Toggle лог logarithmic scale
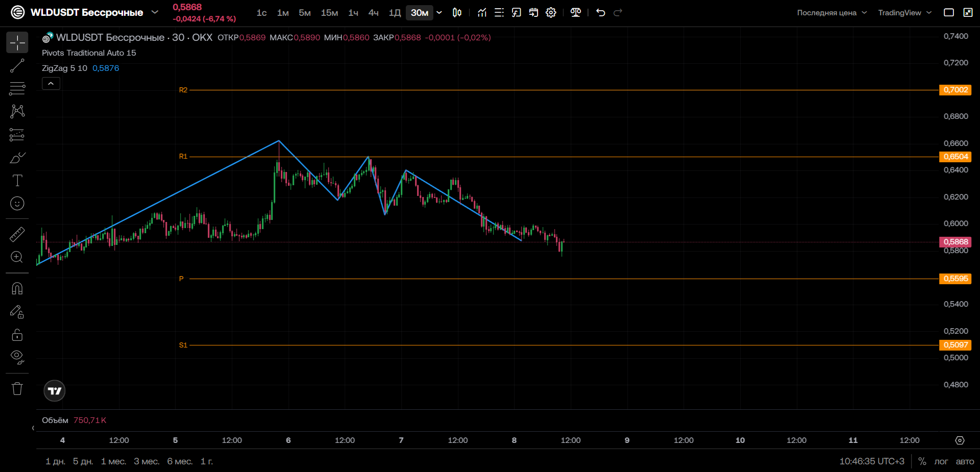 (x=941, y=461)
